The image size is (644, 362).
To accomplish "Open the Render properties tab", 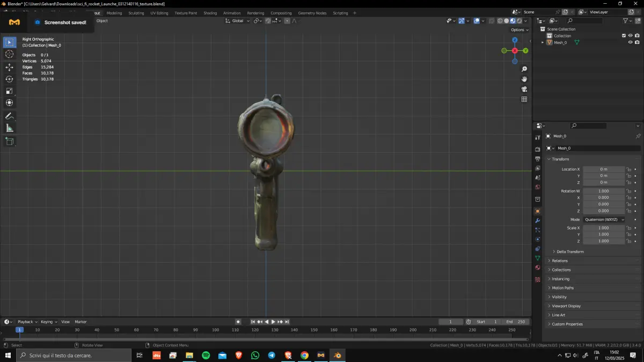I will point(538,149).
